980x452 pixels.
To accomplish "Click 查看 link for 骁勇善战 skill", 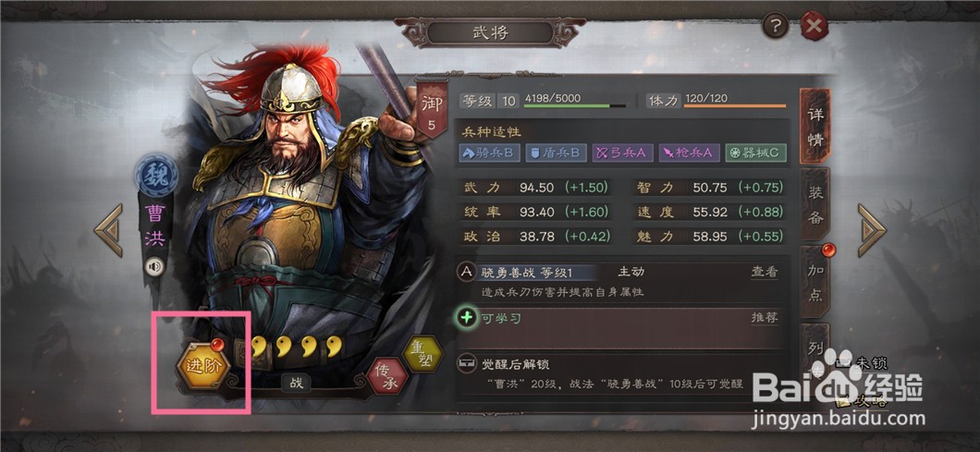I will coord(765,272).
